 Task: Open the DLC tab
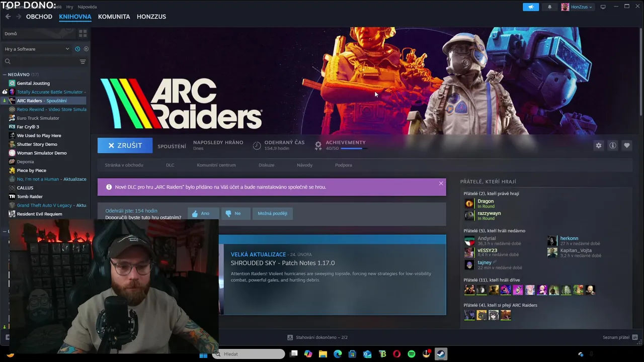tap(170, 165)
